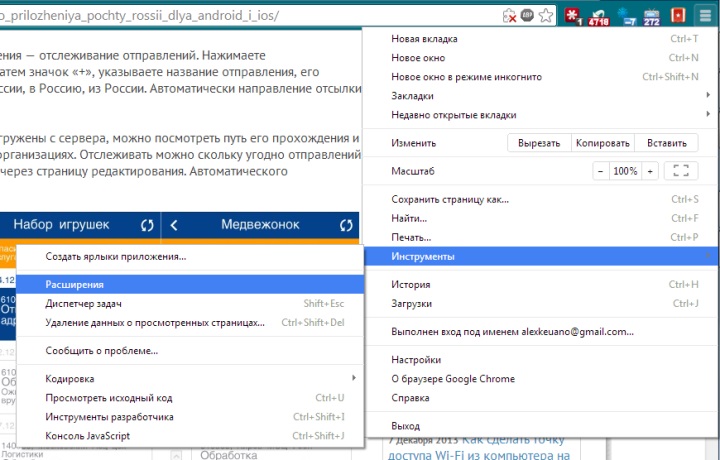This screenshot has width=720, height=460.
Task: Open Справка menu item
Action: click(540, 398)
